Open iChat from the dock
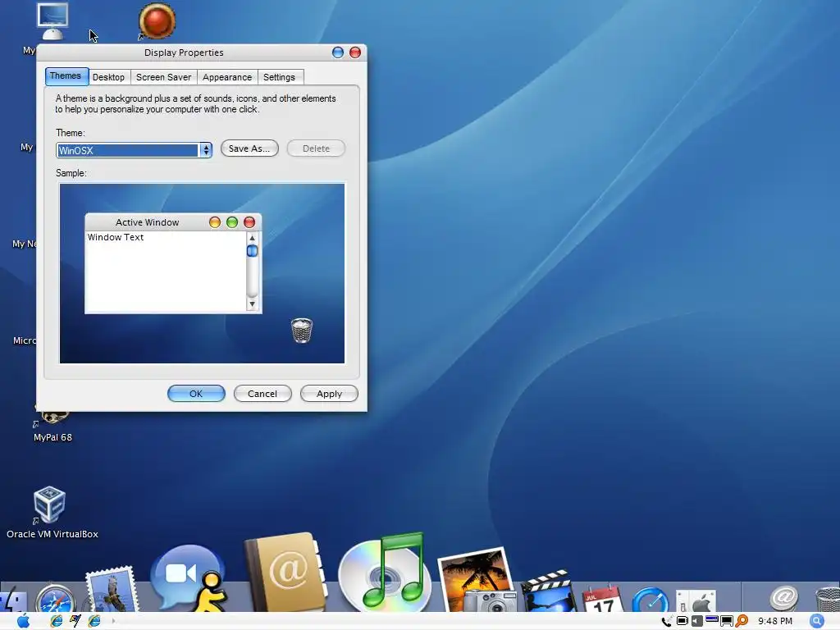 point(190,578)
